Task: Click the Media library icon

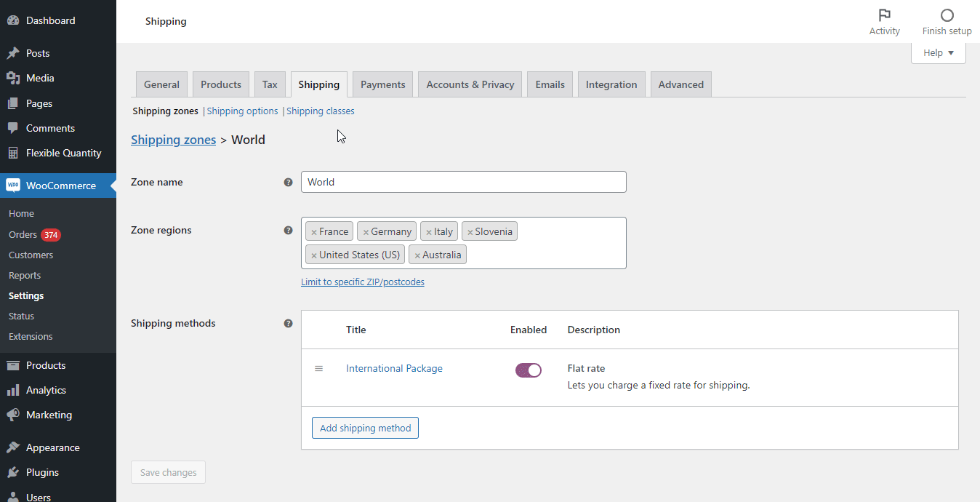Action: pos(13,78)
